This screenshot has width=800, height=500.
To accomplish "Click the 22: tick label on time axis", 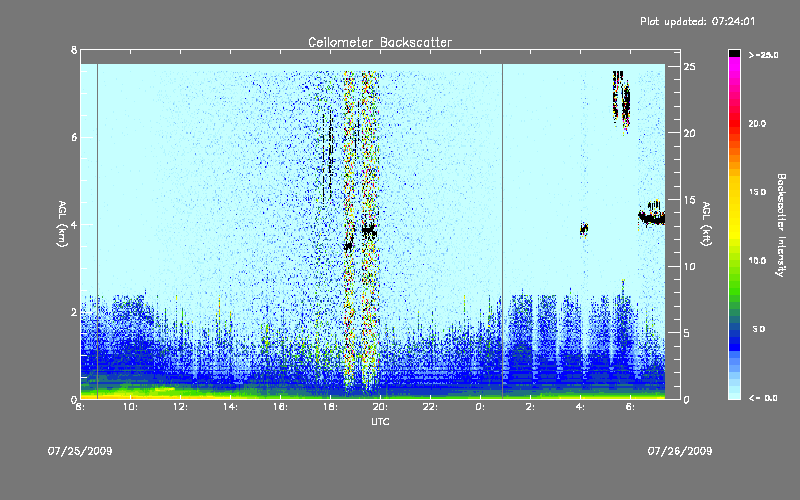I will (x=431, y=407).
